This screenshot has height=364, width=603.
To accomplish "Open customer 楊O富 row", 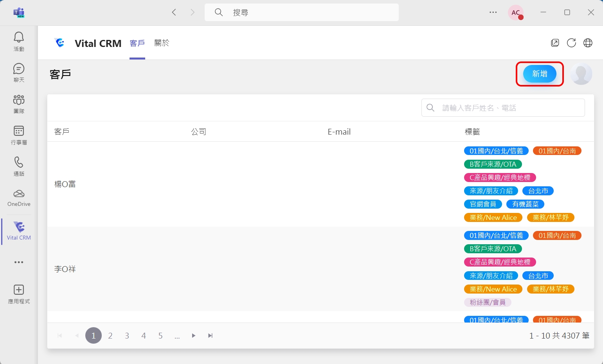I will click(65, 184).
